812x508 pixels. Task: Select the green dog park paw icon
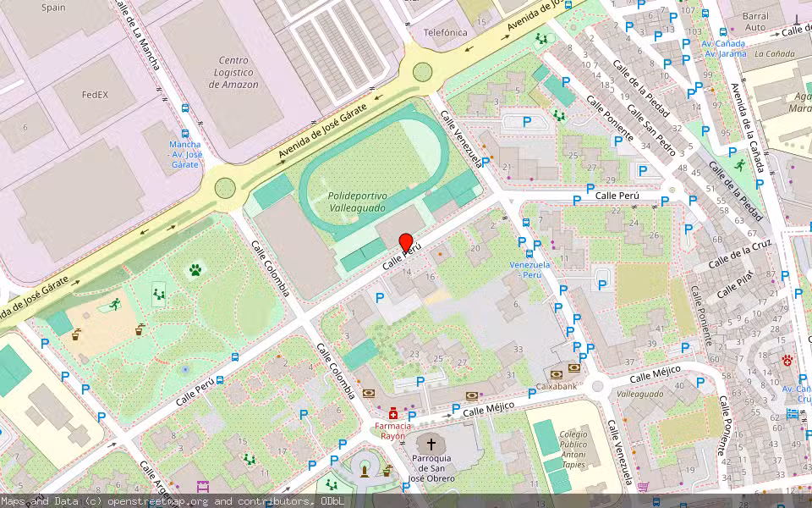point(195,269)
